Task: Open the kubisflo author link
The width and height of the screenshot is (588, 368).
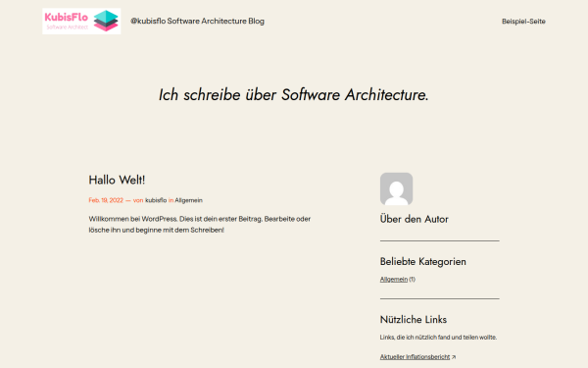Action: (156, 200)
